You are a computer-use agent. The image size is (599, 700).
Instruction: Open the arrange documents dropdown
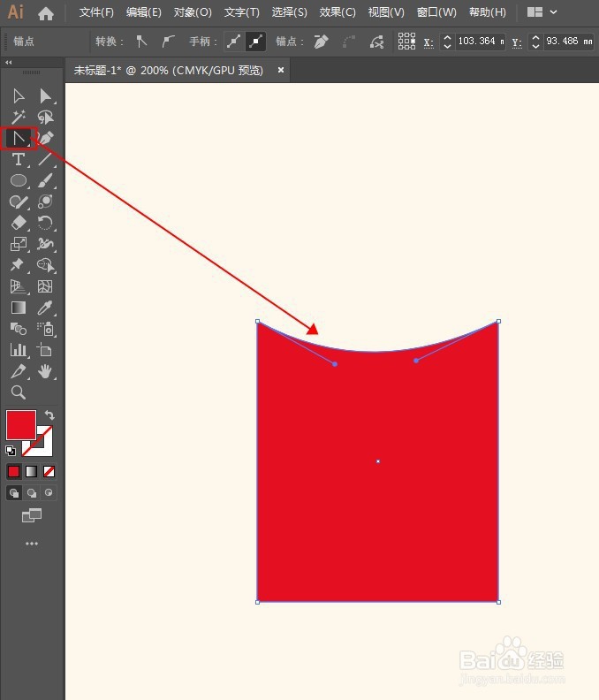click(x=542, y=12)
